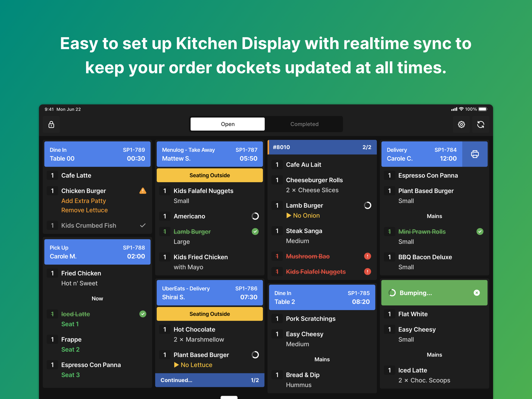Select the Steak Sanga Medium item

pyautogui.click(x=322, y=236)
